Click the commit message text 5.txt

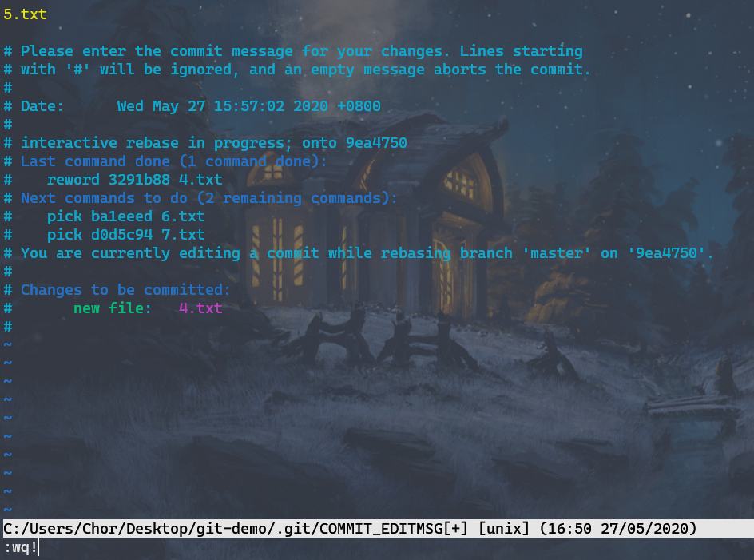click(x=25, y=14)
